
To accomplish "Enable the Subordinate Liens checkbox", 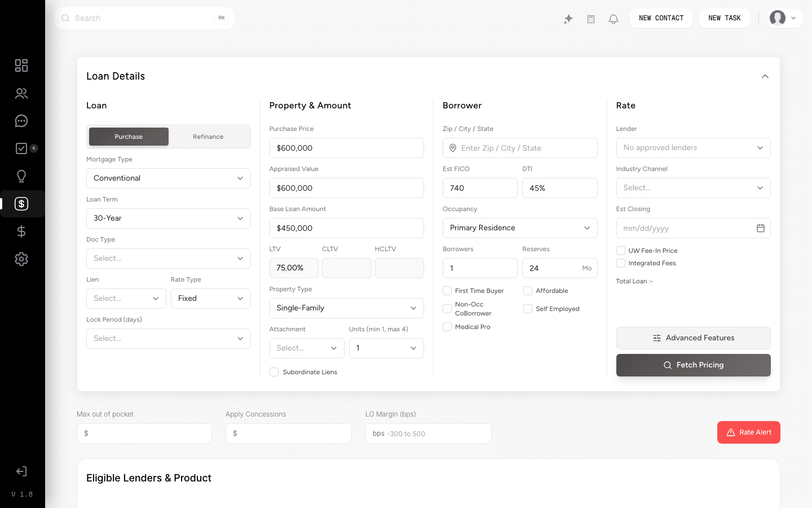I will [x=274, y=372].
